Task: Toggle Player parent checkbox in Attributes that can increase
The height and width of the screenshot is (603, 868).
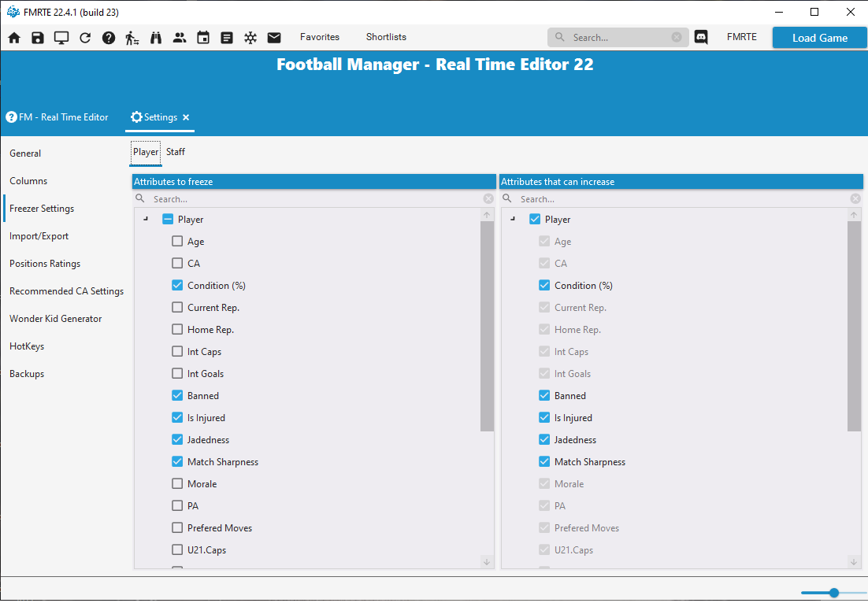Action: [535, 219]
